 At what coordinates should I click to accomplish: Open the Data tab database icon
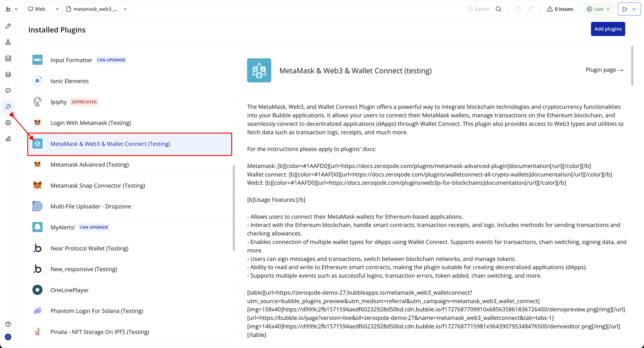tap(8, 74)
